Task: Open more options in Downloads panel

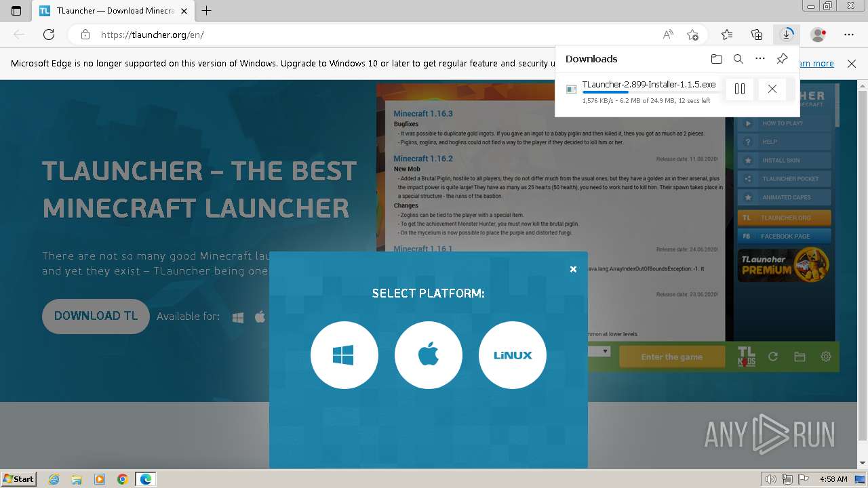Action: tap(760, 59)
